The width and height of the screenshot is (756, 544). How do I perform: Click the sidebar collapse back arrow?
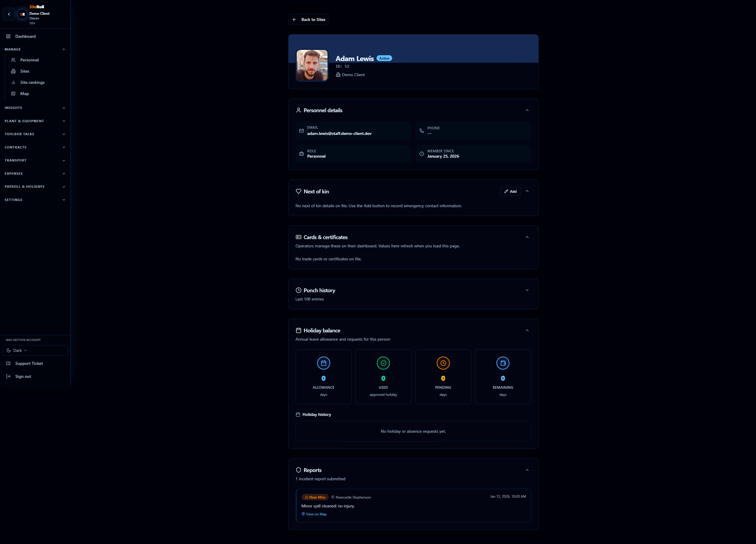click(x=9, y=14)
